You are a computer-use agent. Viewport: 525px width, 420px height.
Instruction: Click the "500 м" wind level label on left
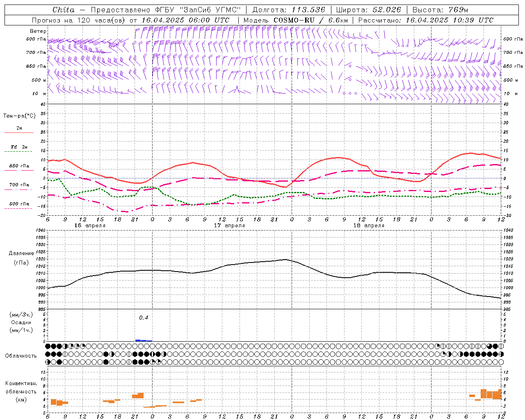point(39,80)
